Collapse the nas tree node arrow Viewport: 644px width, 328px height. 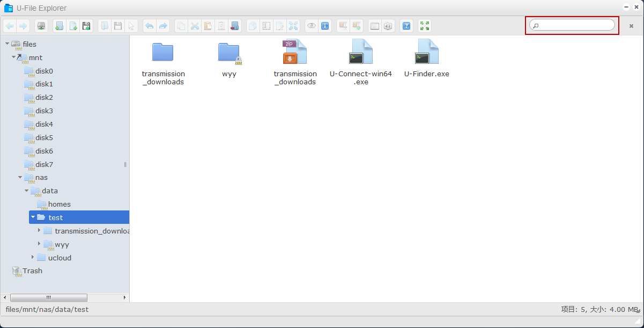[x=20, y=177]
